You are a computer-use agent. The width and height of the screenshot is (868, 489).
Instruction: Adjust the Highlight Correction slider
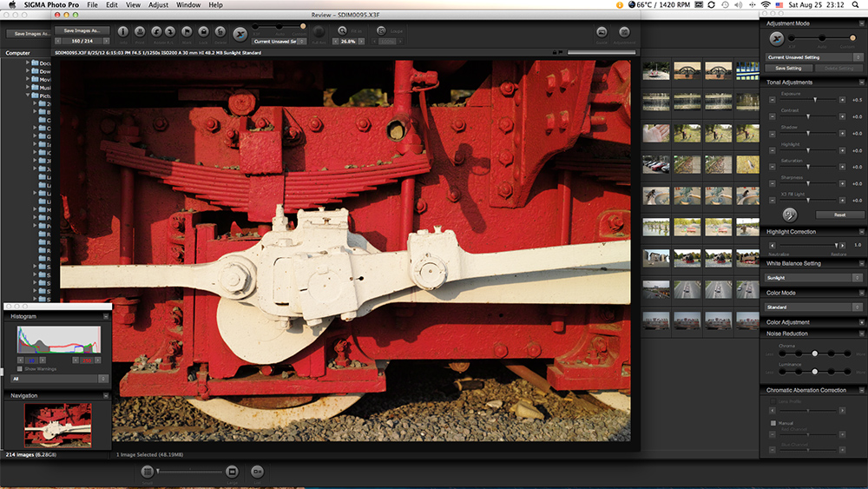807,245
